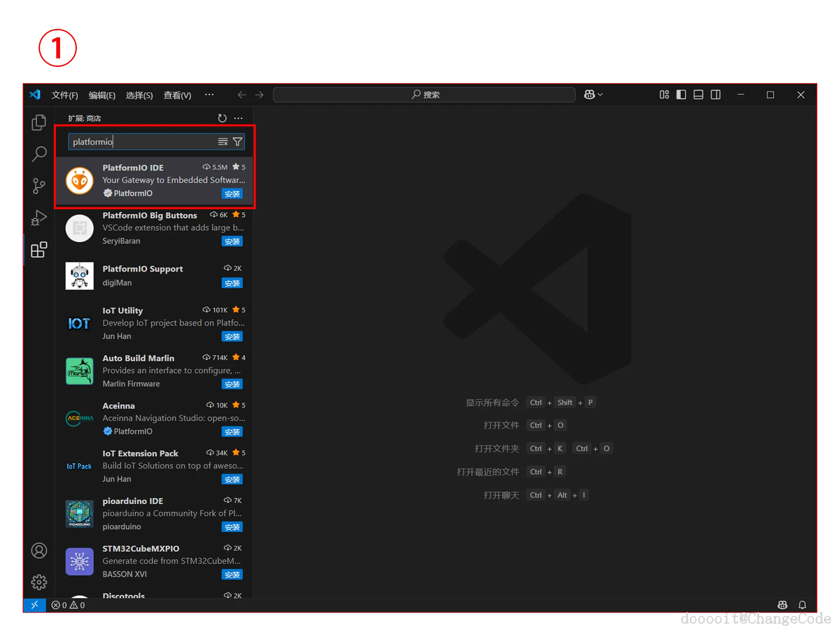Viewport: 840px width, 630px height.
Task: Install the PlatformIO IDE extension
Action: pos(232,194)
